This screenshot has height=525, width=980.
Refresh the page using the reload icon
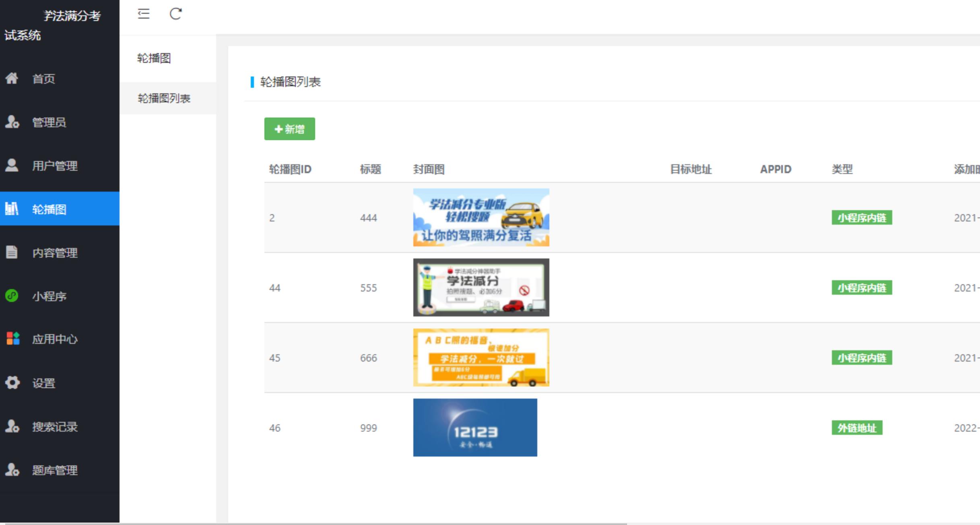[175, 14]
